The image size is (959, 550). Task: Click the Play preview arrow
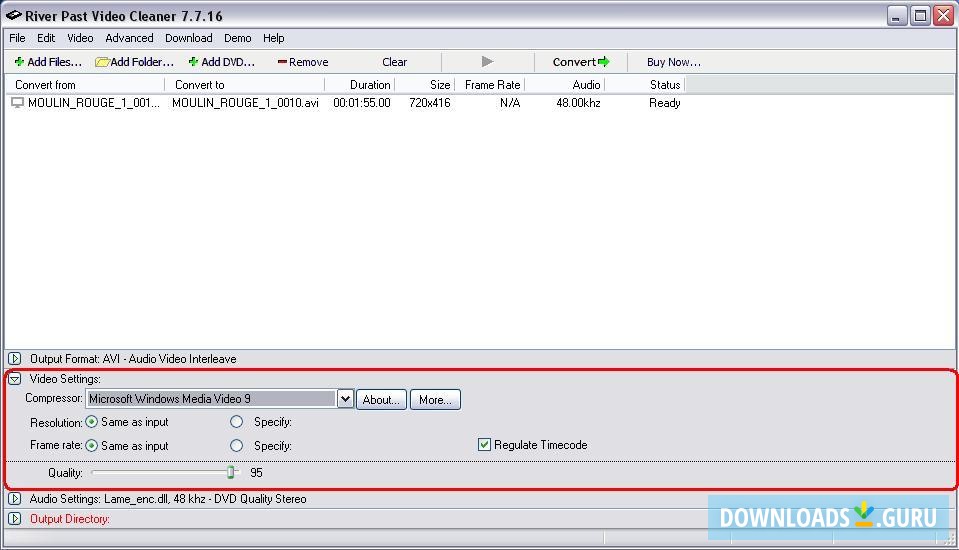(487, 61)
